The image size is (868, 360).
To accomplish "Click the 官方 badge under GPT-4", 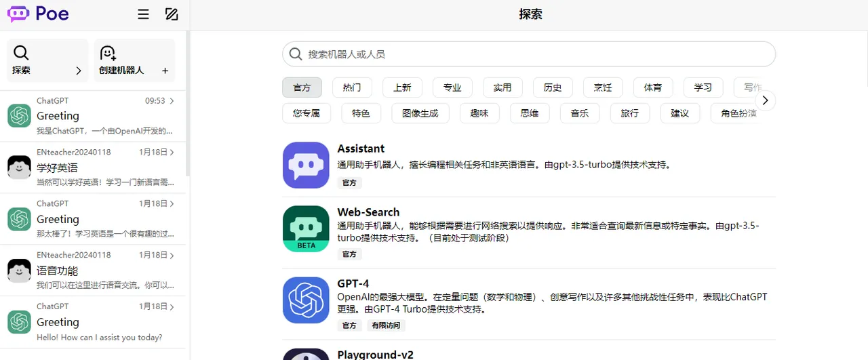I will pos(349,325).
